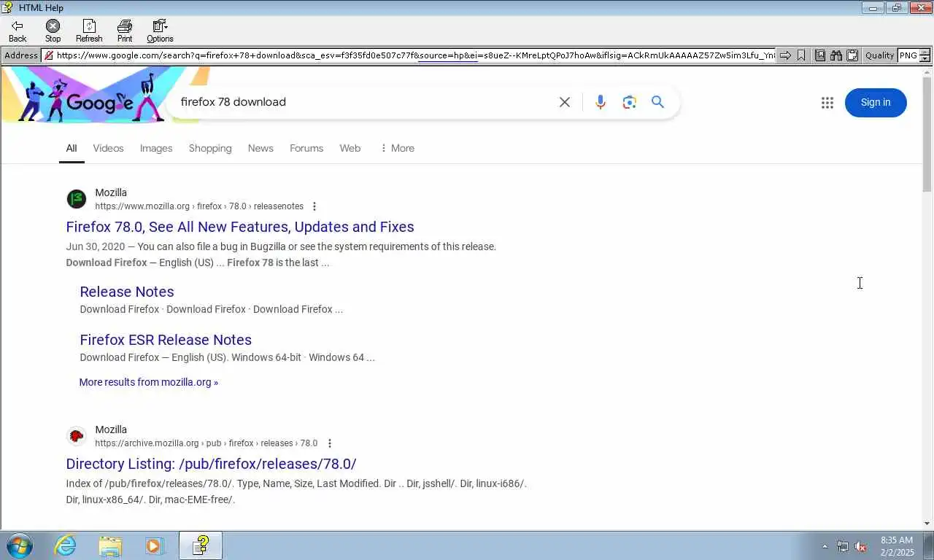Start voice search with microphone icon
Screen dimensions: 934x560
tap(600, 102)
